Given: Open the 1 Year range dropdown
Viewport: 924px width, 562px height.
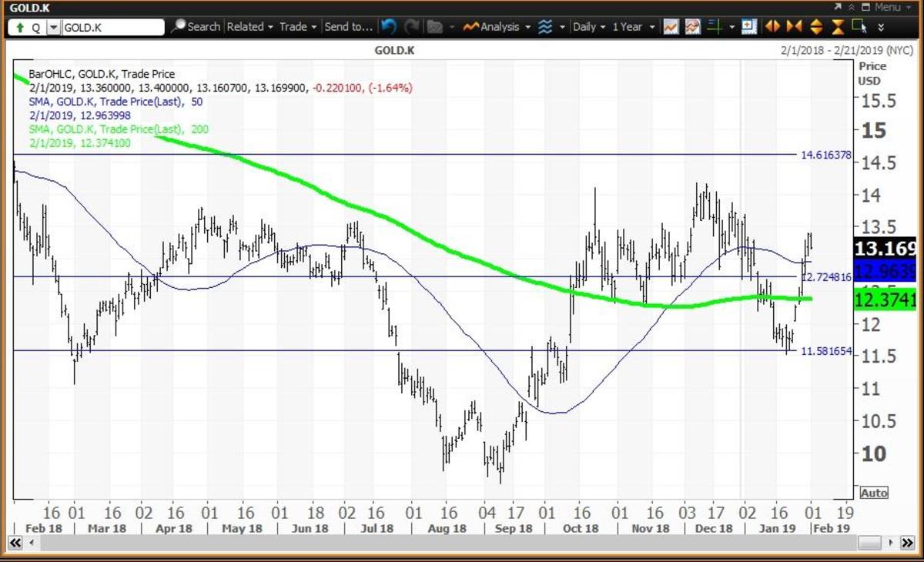Looking at the screenshot, I should [x=632, y=27].
